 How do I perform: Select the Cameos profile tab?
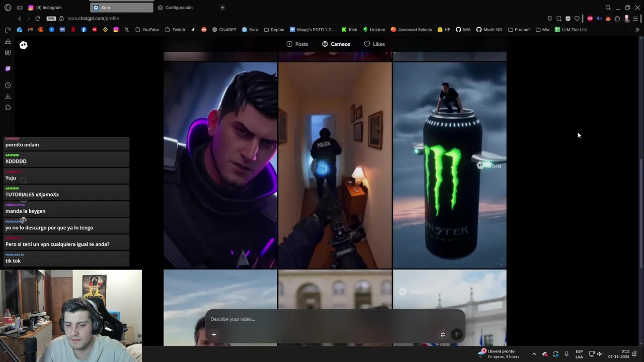tap(336, 44)
